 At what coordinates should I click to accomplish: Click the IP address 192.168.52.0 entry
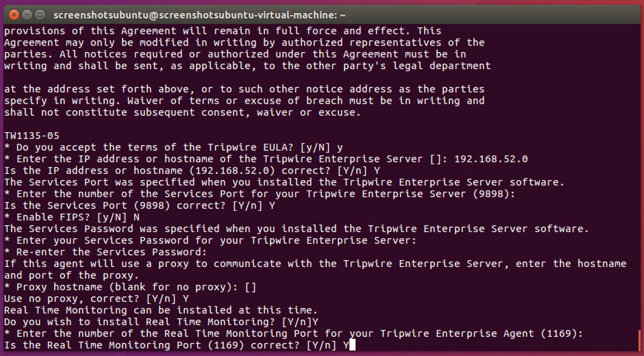pyautogui.click(x=491, y=159)
